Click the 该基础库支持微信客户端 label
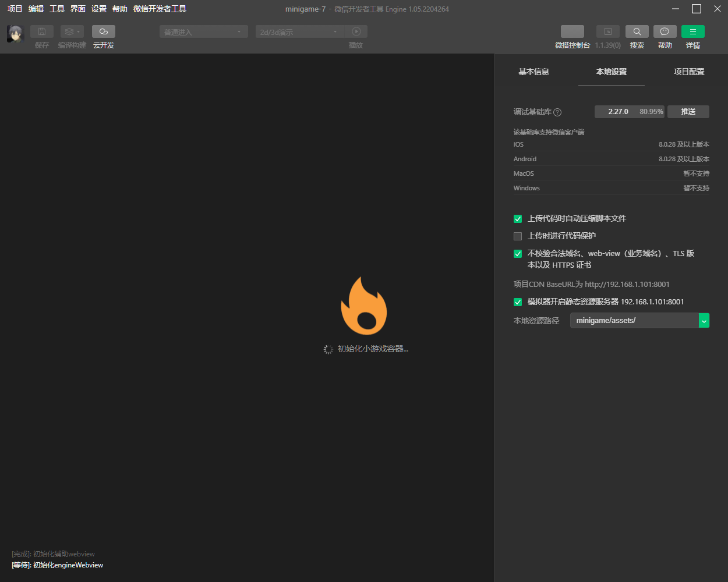The height and width of the screenshot is (582, 728). 549,132
